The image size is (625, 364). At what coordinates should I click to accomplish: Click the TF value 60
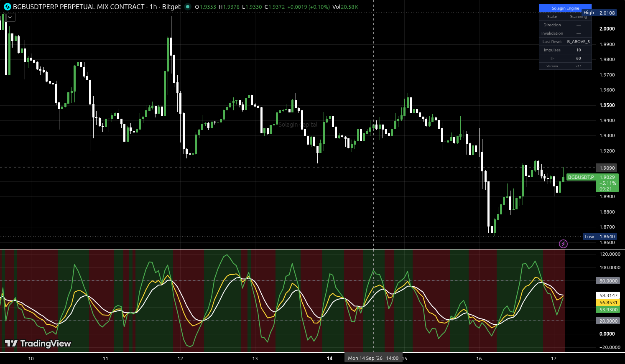click(x=578, y=59)
